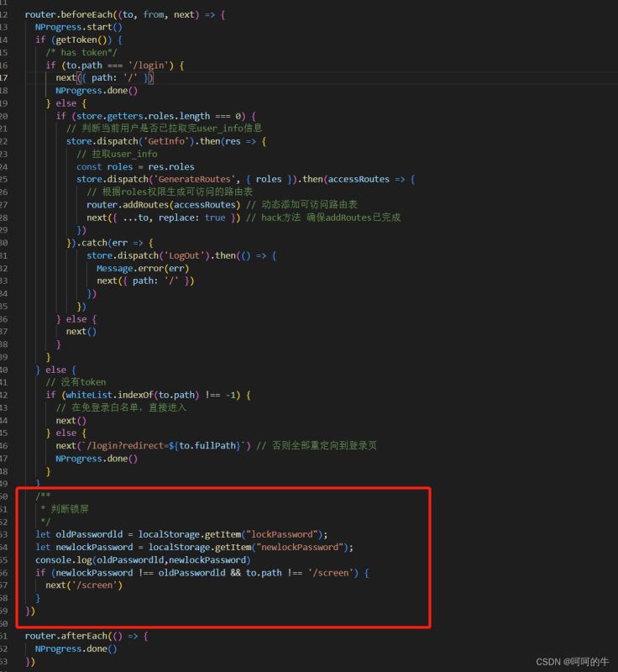Click the console.log statement

[143, 559]
